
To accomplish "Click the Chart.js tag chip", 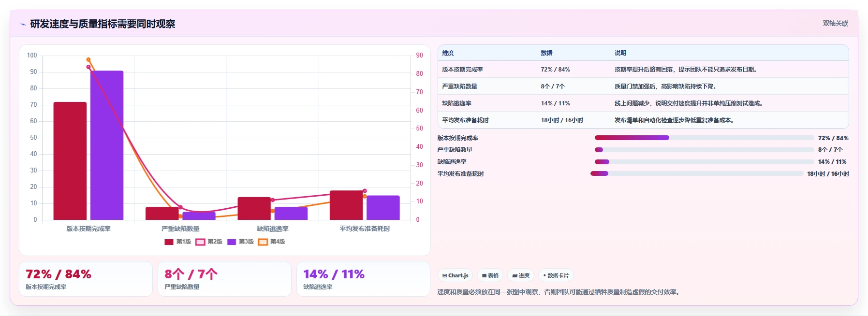I will tap(456, 275).
